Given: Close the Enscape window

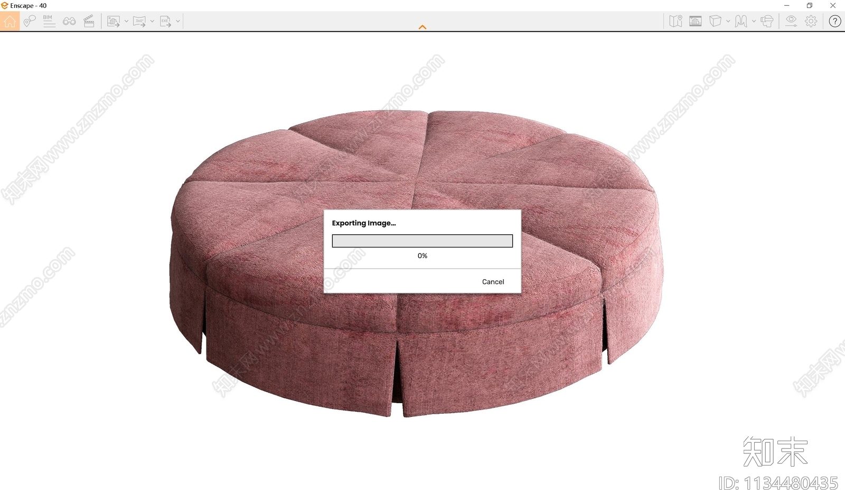Looking at the screenshot, I should tap(833, 5).
